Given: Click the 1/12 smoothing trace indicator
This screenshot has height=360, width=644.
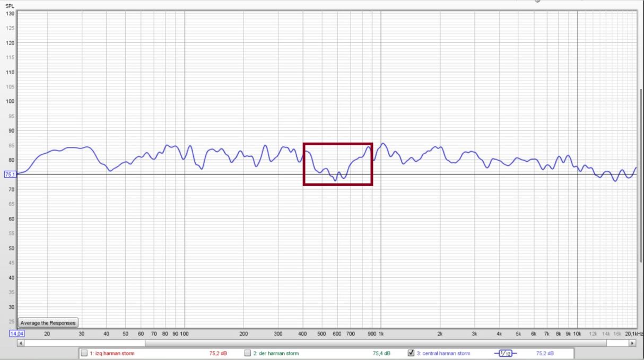Looking at the screenshot, I should pyautogui.click(x=506, y=354).
